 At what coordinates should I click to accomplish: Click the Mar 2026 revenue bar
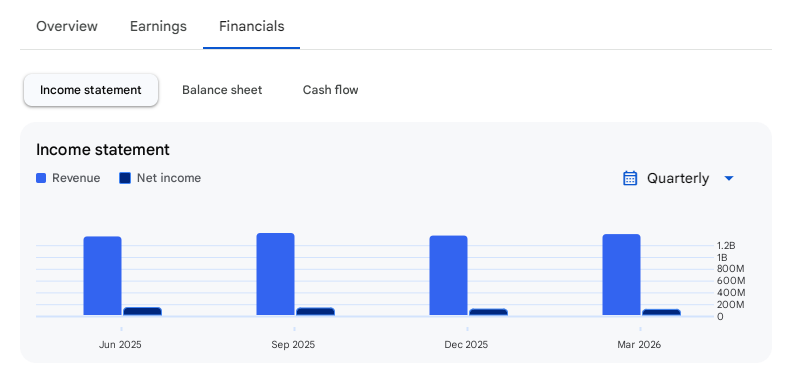621,275
